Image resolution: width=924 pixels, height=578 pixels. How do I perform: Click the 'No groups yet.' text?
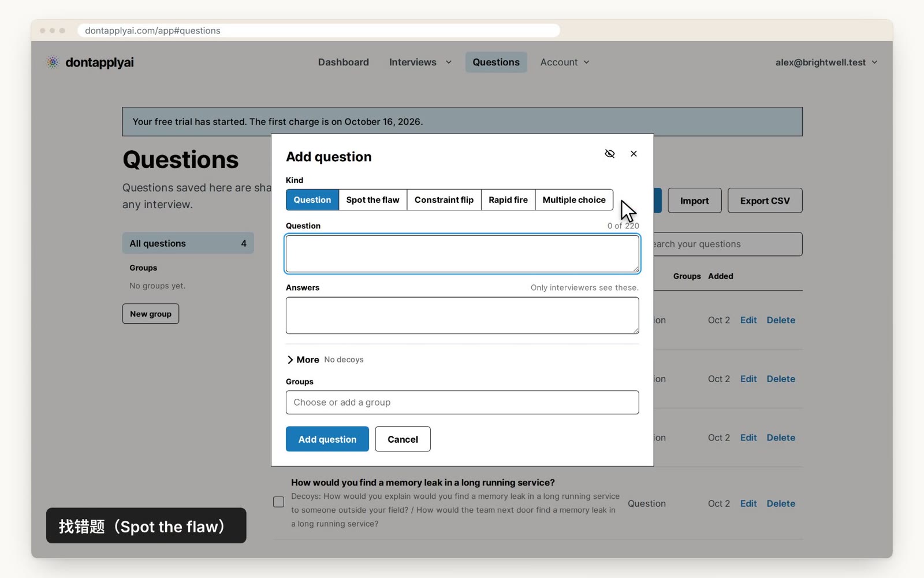(x=157, y=286)
